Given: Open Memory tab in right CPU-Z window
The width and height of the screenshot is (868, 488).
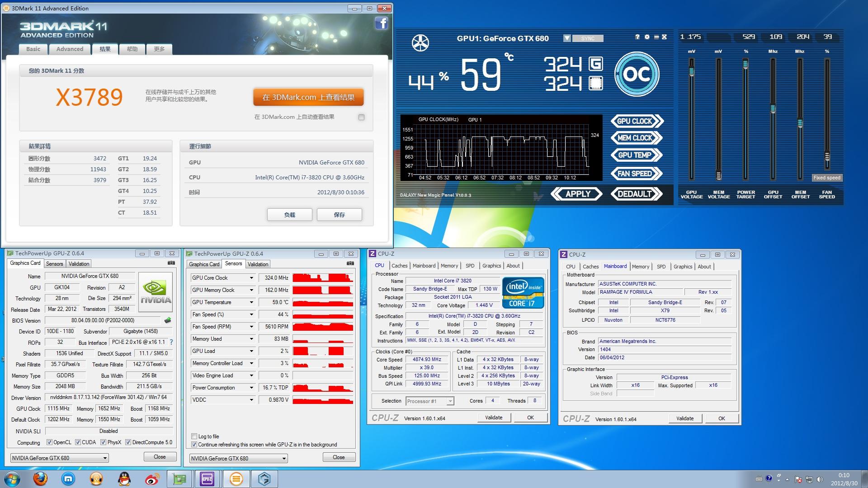Looking at the screenshot, I should (x=641, y=267).
